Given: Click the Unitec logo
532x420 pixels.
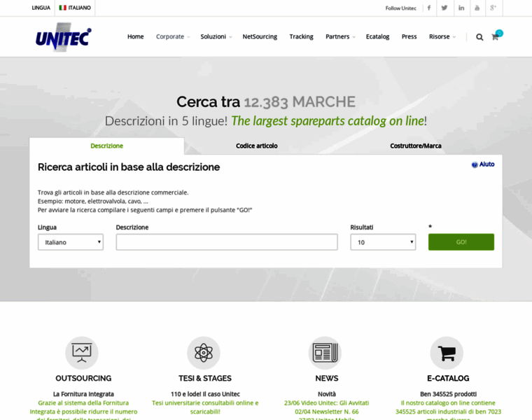Looking at the screenshot, I should 64,37.
